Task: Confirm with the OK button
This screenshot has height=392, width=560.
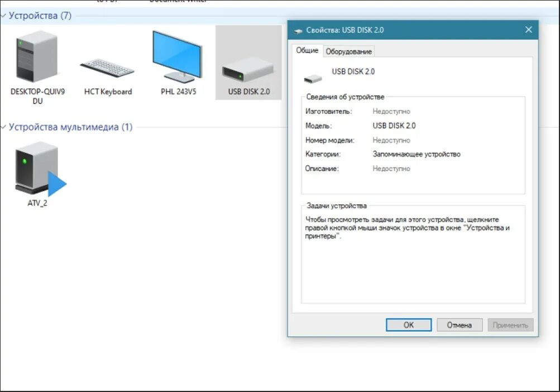Action: click(409, 325)
